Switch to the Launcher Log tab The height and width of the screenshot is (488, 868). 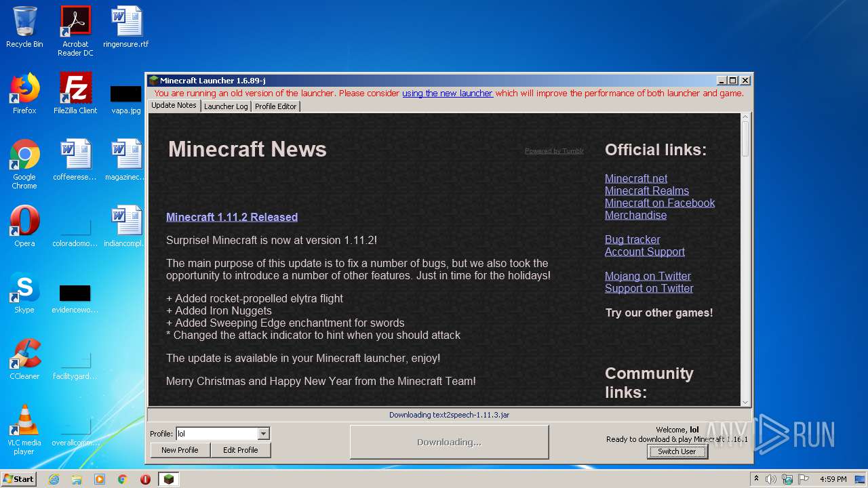226,106
